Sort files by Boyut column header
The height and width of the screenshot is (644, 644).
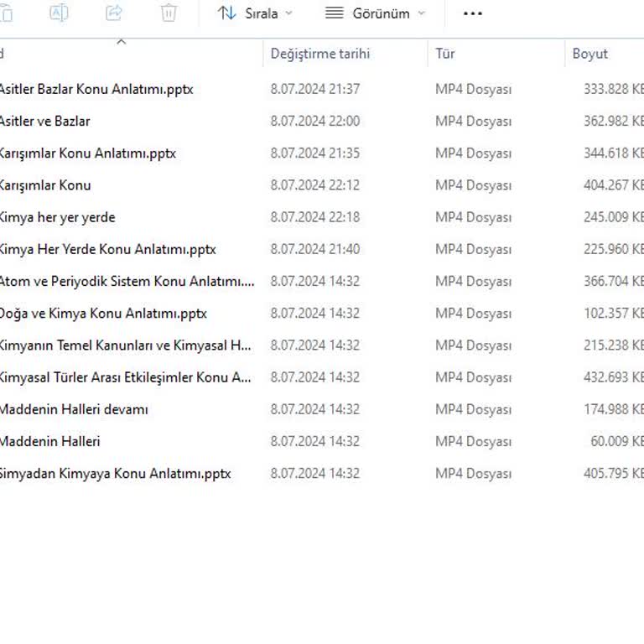pyautogui.click(x=589, y=54)
